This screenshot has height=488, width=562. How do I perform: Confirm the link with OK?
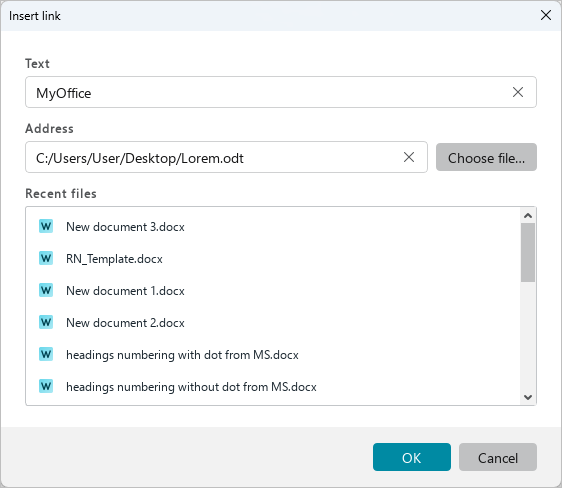[411, 457]
